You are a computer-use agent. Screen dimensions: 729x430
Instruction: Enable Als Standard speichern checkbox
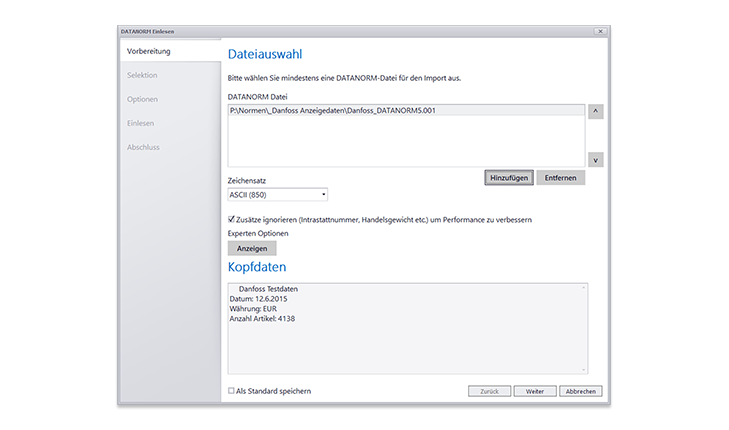pyautogui.click(x=231, y=391)
